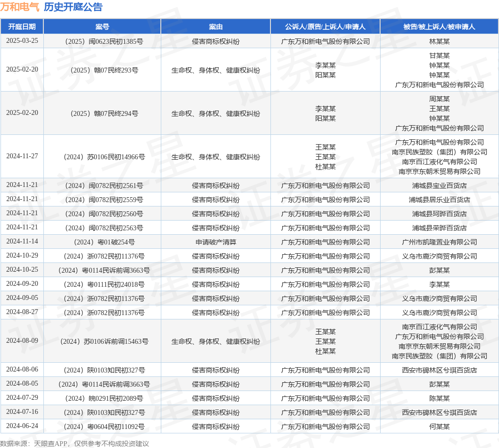Select the 开庭日期 column header
This screenshot has width=499, height=448.
pos(22,27)
